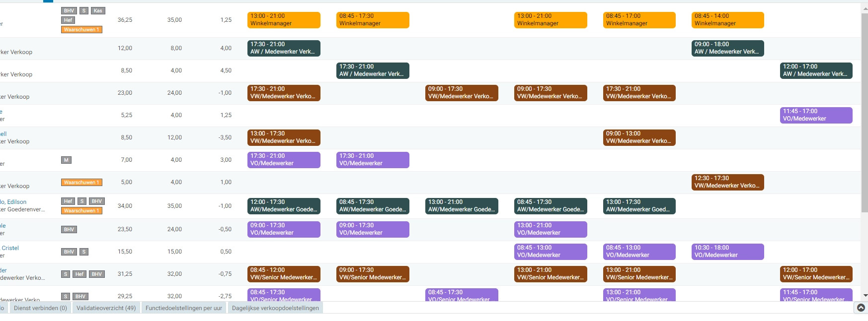The width and height of the screenshot is (868, 321).
Task: Click the scrollbar down arrow
Action: pos(865,296)
